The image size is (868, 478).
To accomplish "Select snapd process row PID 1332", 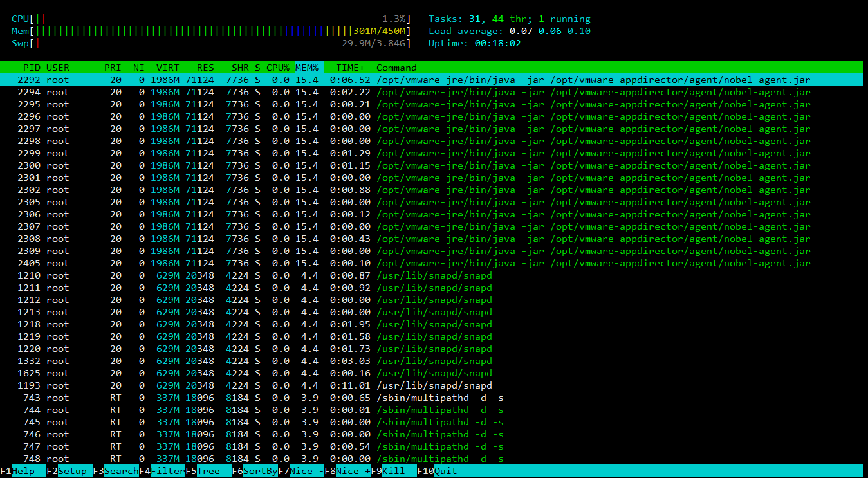I will pos(431,361).
